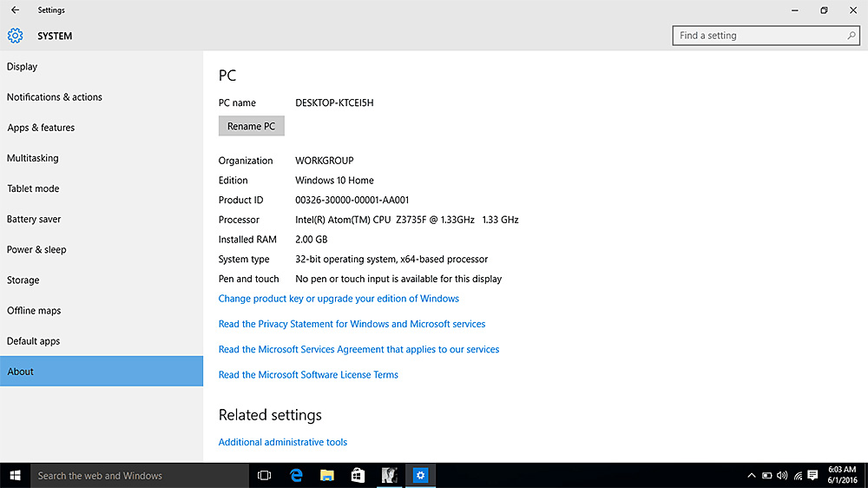Open Change product key or upgrade link
Viewport: 868px width, 488px height.
coord(339,299)
